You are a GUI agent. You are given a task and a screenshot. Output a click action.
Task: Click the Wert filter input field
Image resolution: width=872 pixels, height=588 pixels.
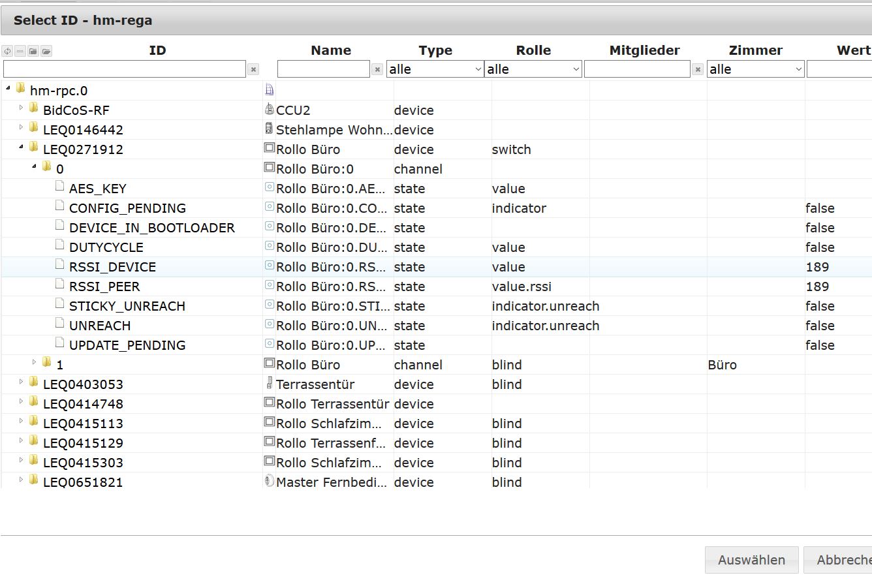(839, 69)
